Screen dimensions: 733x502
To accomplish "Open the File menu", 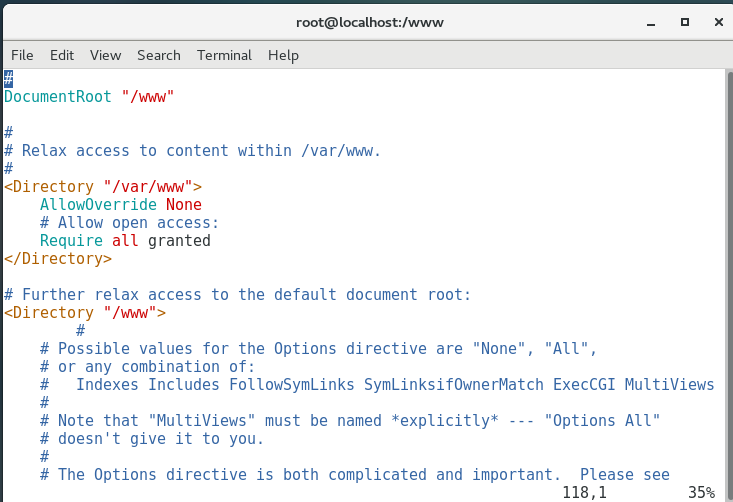I will [22, 55].
